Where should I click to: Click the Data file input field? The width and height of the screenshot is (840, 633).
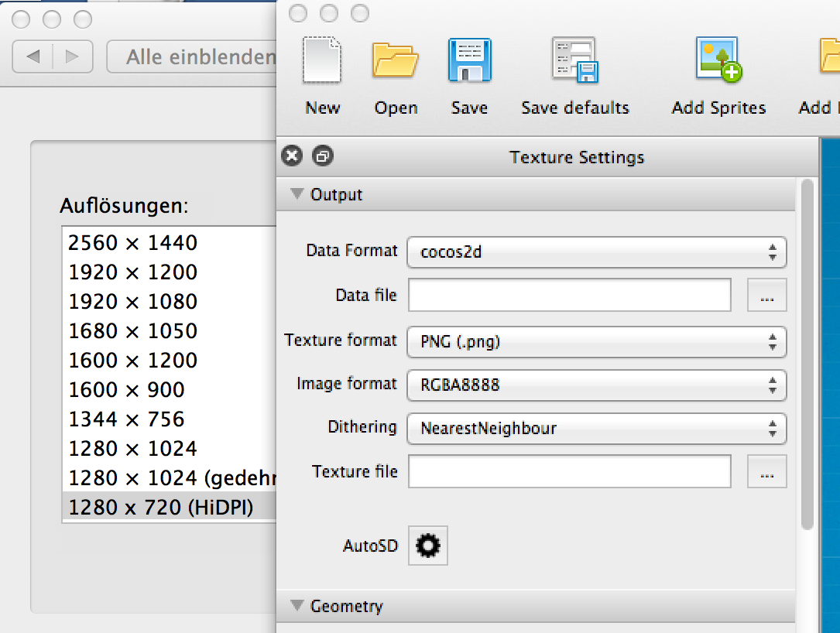pyautogui.click(x=569, y=296)
